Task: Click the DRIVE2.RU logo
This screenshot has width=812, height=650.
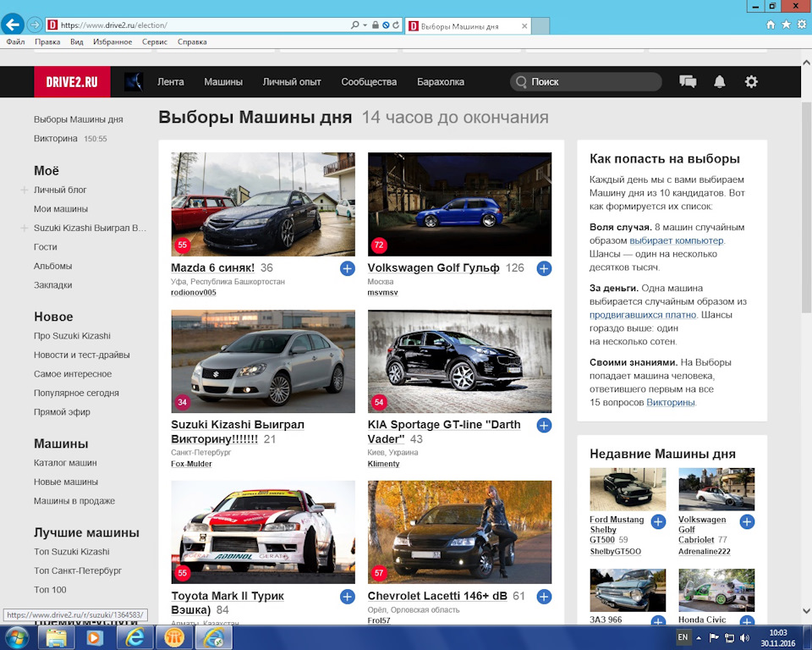Action: pyautogui.click(x=72, y=82)
